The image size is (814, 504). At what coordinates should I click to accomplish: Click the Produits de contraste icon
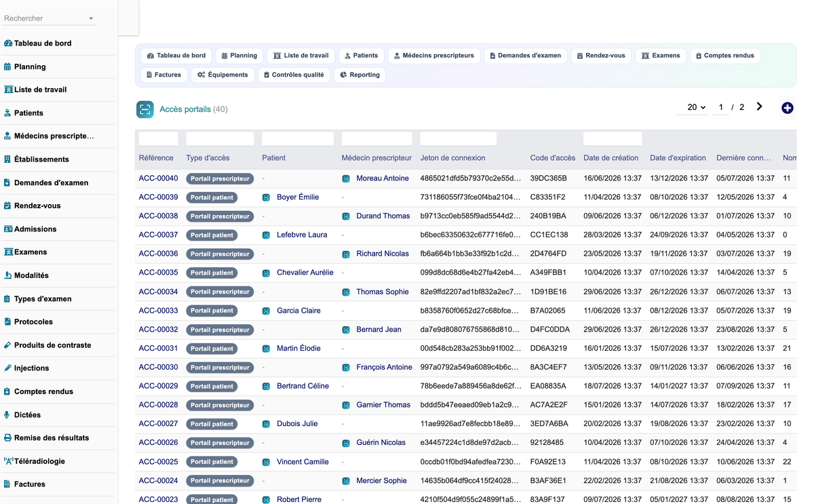(7, 345)
